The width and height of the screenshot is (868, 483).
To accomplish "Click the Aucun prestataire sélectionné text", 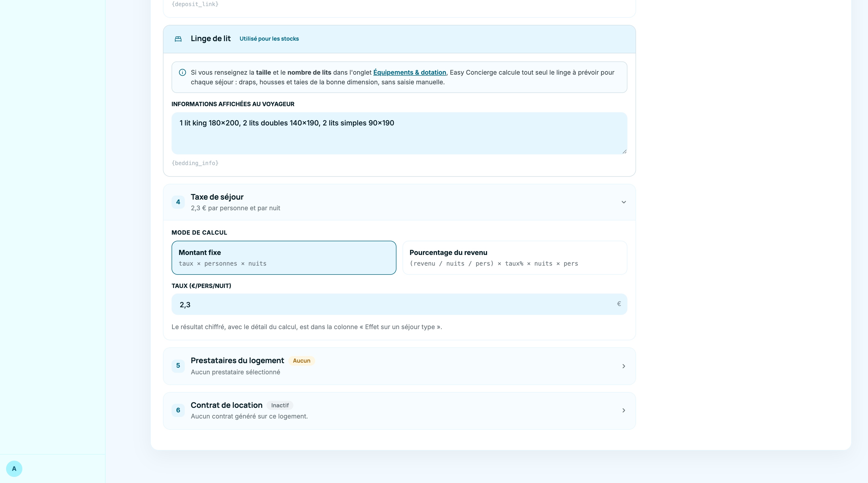I will [235, 372].
